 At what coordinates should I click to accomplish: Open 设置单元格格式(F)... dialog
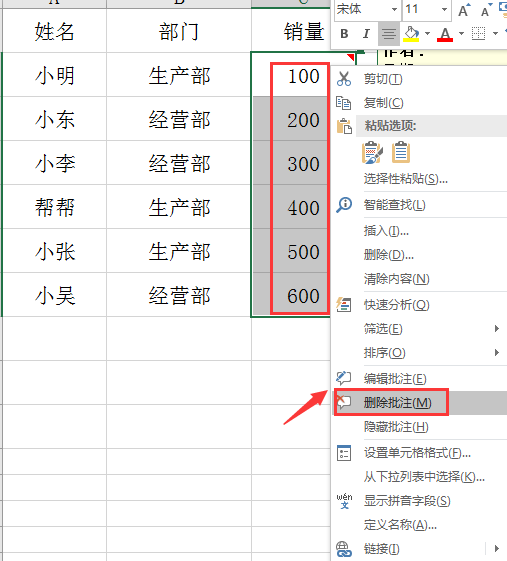417,453
